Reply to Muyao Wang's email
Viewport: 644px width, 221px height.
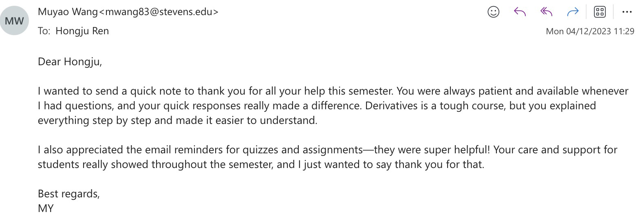click(x=520, y=12)
